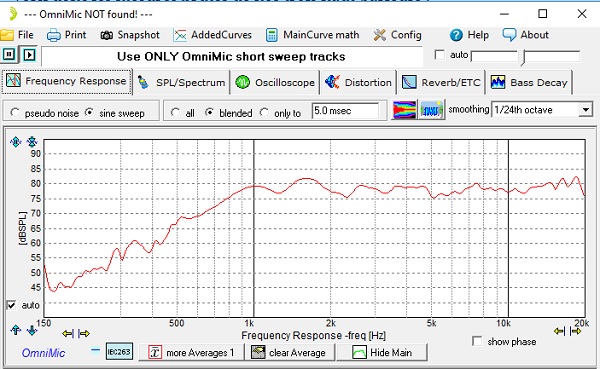Image resolution: width=600 pixels, height=369 pixels.
Task: Switch to the Reverb/ETC tab
Action: 441,82
